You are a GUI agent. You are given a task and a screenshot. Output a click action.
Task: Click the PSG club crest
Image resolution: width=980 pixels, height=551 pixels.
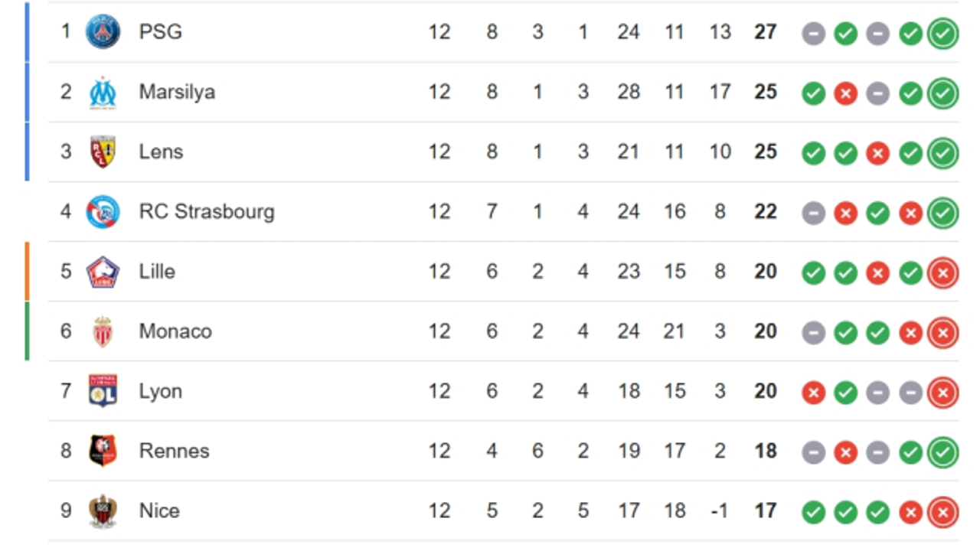[x=103, y=32]
